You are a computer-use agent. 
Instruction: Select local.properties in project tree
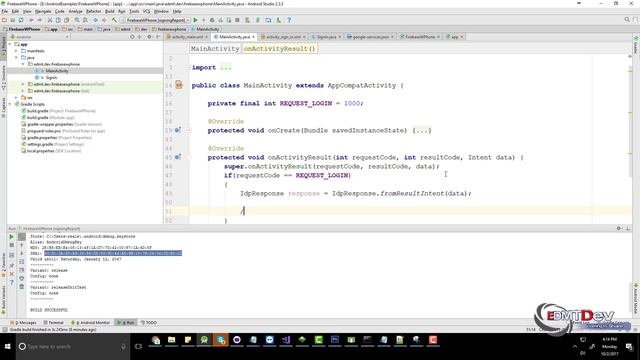[x=40, y=151]
